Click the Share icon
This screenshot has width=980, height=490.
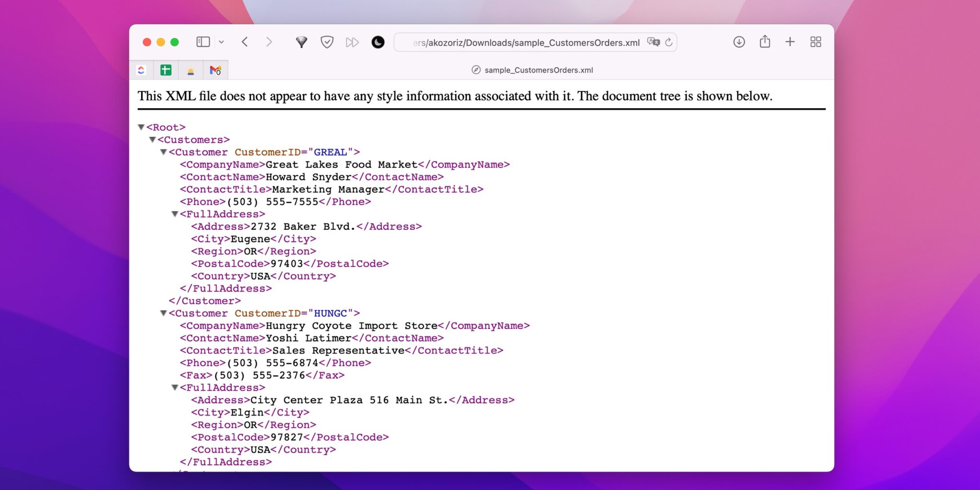(765, 42)
